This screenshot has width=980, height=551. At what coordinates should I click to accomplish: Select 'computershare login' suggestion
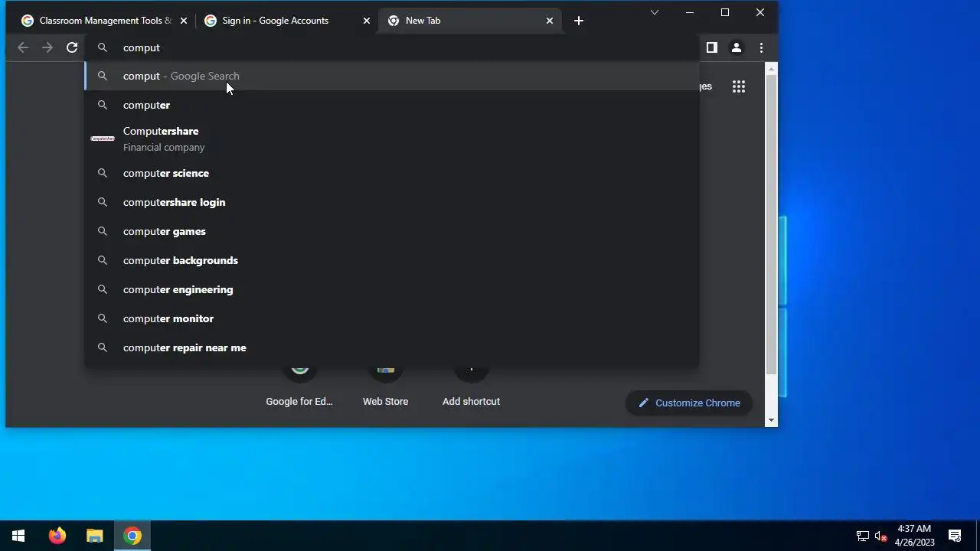(x=391, y=202)
